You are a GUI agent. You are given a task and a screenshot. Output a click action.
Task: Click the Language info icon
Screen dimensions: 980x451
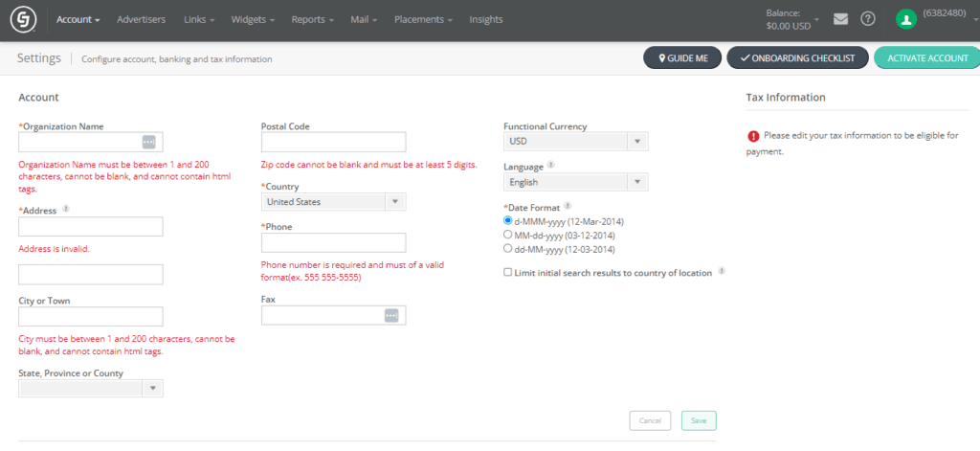[x=550, y=165]
